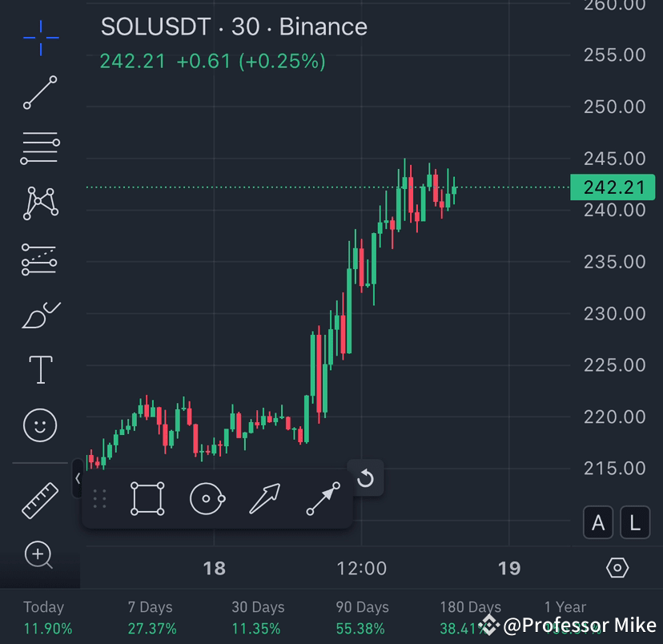Enable log scale with the L button

pyautogui.click(x=635, y=522)
